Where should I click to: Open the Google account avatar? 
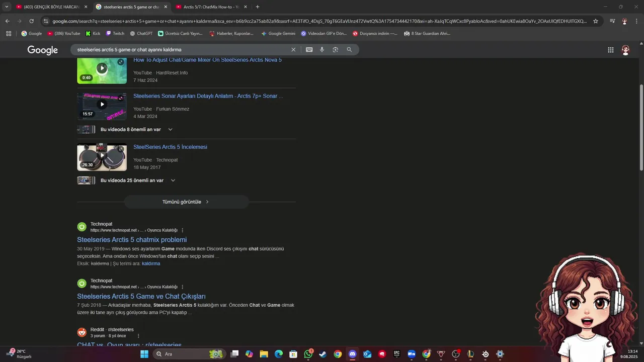pyautogui.click(x=625, y=50)
